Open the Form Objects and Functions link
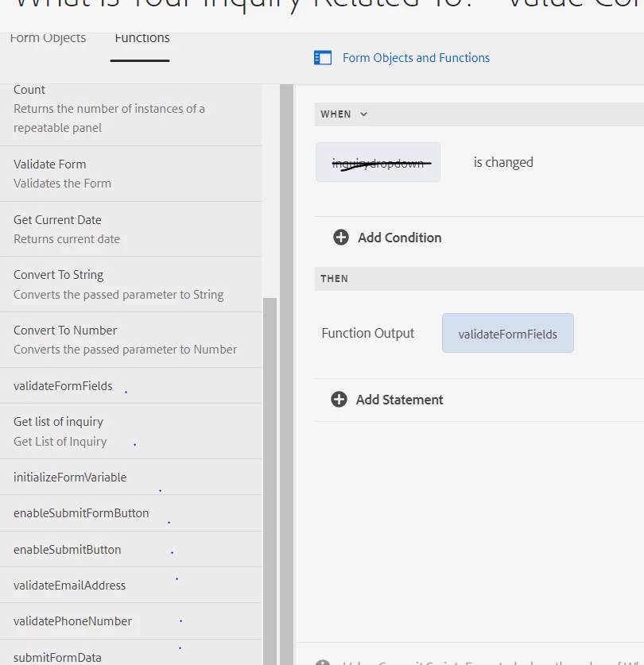 click(416, 58)
